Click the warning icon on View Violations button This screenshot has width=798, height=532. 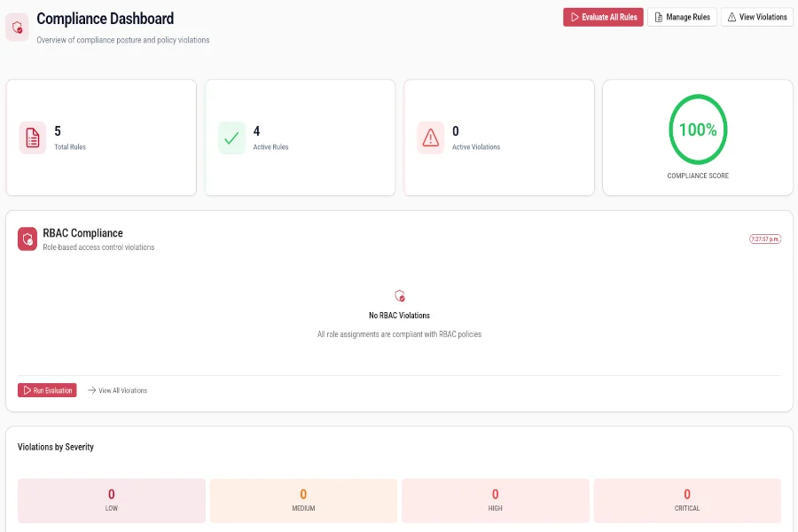(731, 17)
